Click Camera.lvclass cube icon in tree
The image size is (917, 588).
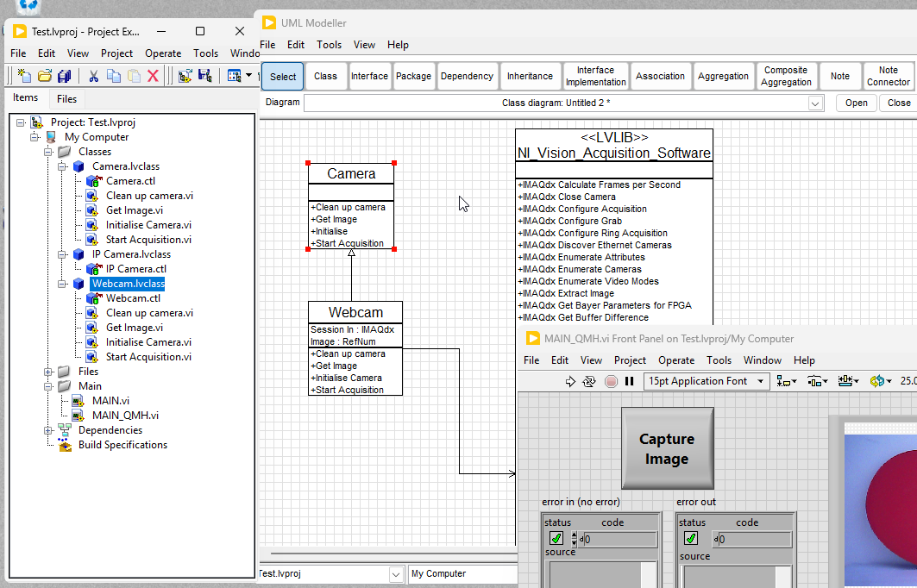(79, 166)
